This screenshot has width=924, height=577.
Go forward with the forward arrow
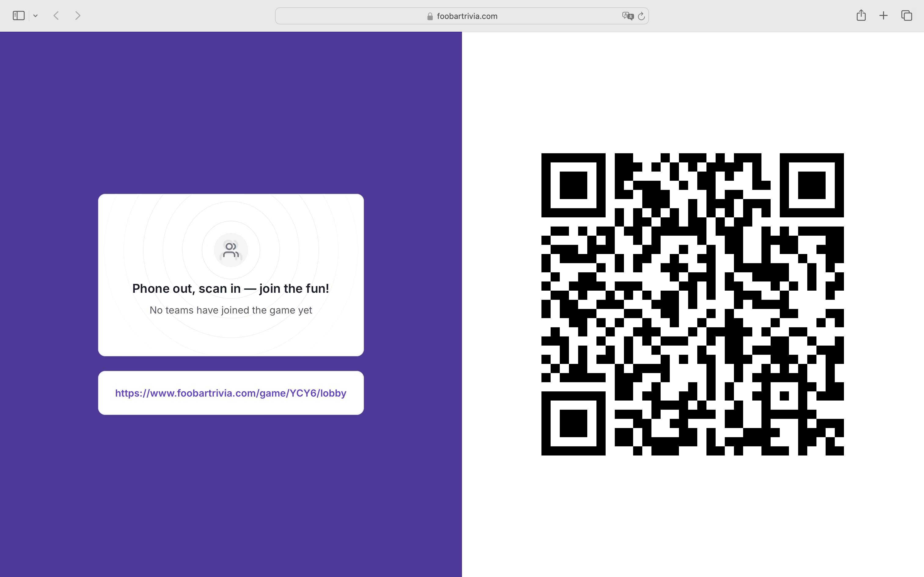click(x=78, y=16)
